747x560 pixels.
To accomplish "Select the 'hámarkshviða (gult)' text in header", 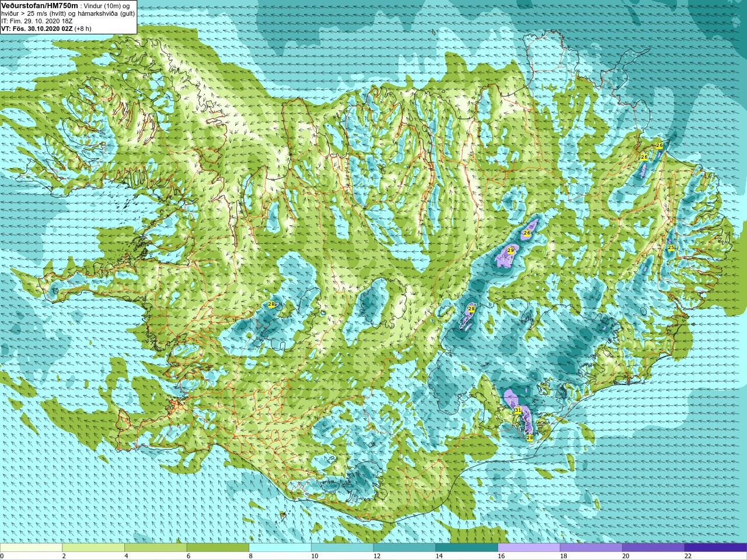I will (106, 13).
